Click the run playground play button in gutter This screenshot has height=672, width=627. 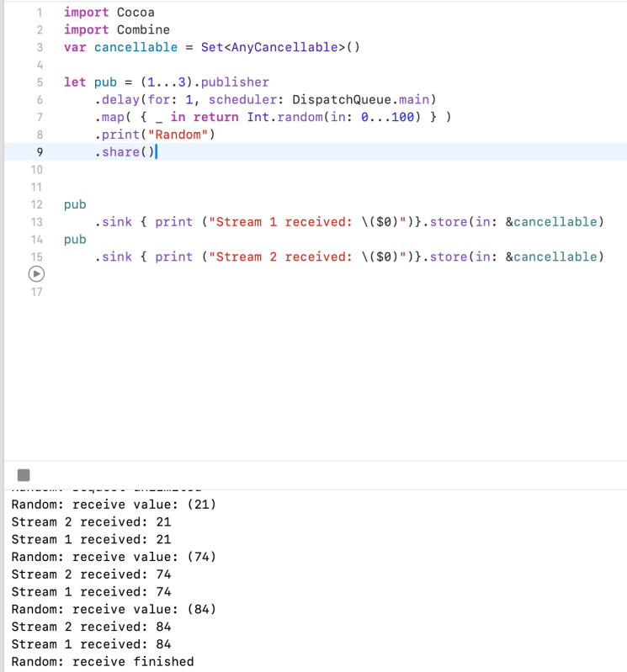[x=36, y=274]
